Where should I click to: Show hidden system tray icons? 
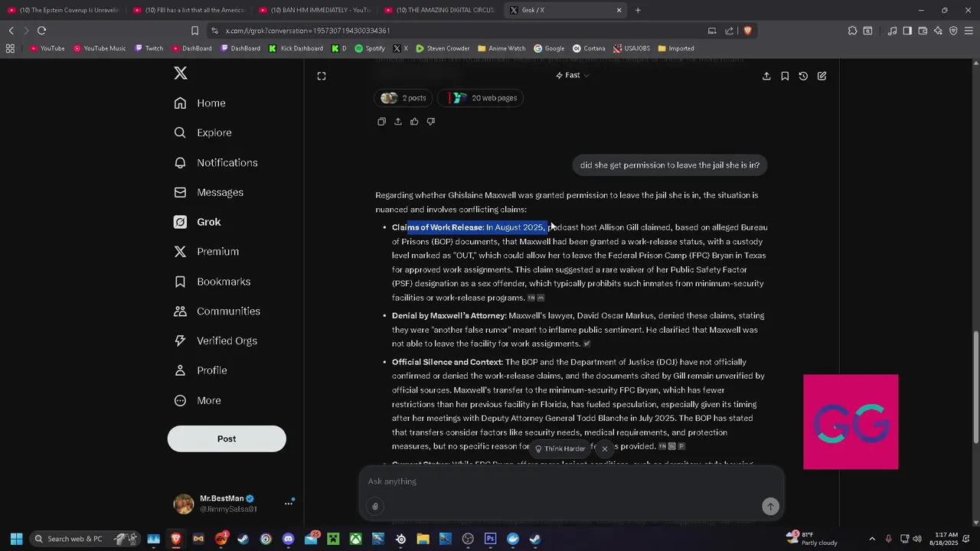(x=872, y=539)
